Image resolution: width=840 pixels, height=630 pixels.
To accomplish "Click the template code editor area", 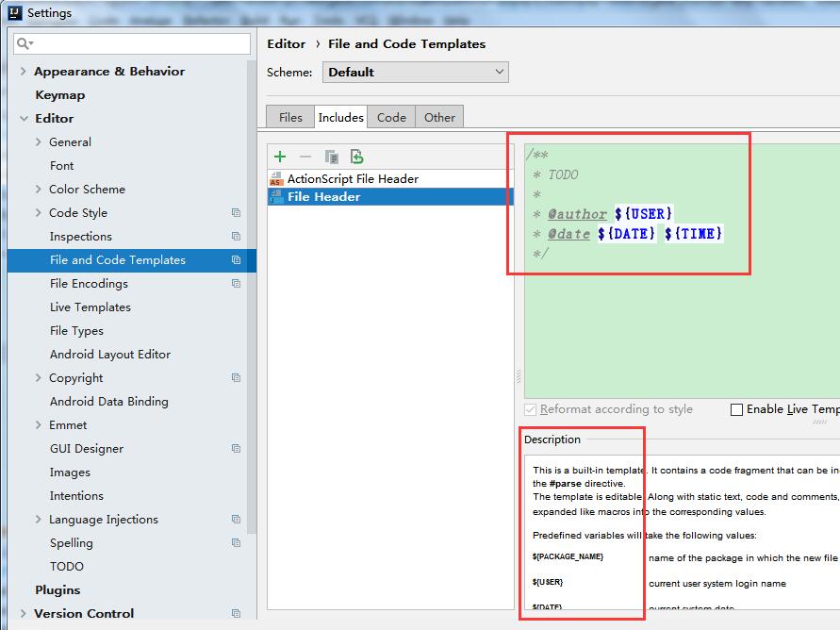I will (682, 271).
